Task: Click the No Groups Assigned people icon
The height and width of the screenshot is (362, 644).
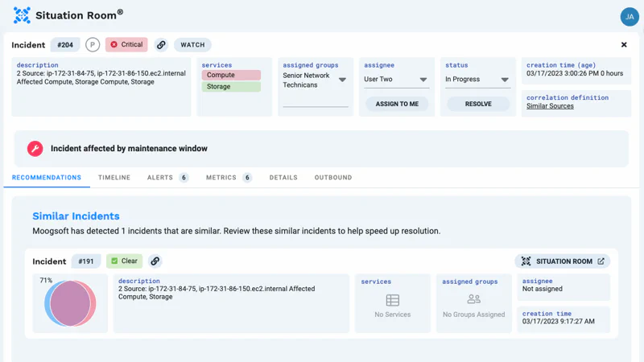Action: click(473, 299)
